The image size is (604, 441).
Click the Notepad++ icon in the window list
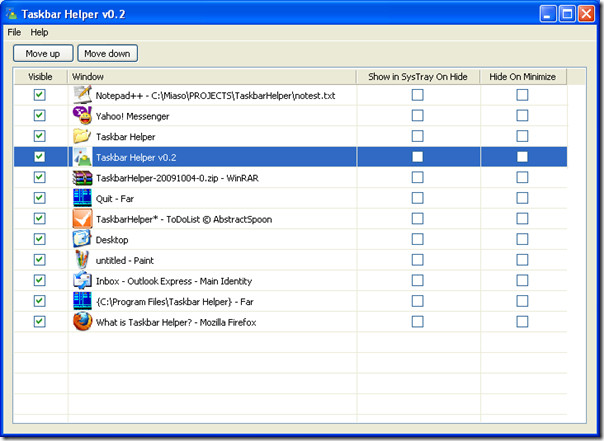82,95
